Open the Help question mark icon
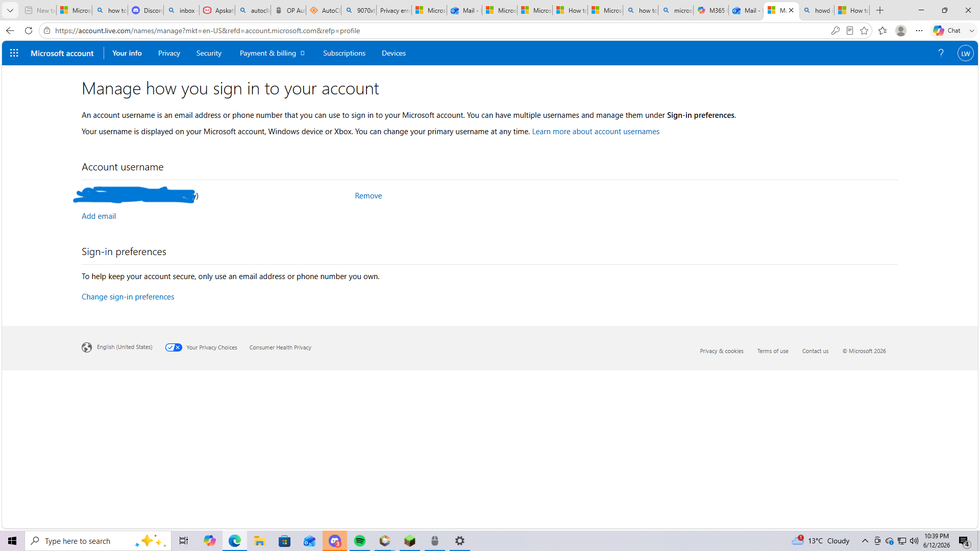 (941, 53)
